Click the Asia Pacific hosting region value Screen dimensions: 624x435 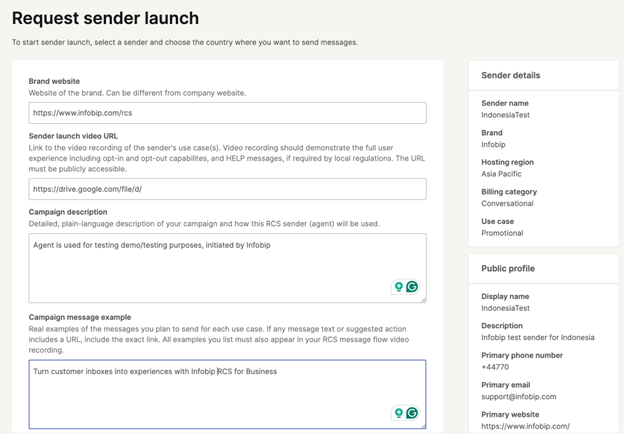click(x=503, y=174)
